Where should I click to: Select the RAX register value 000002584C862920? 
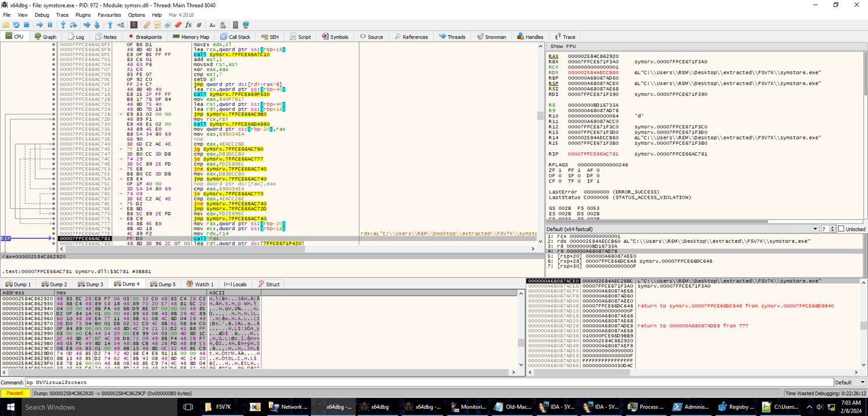tap(593, 56)
